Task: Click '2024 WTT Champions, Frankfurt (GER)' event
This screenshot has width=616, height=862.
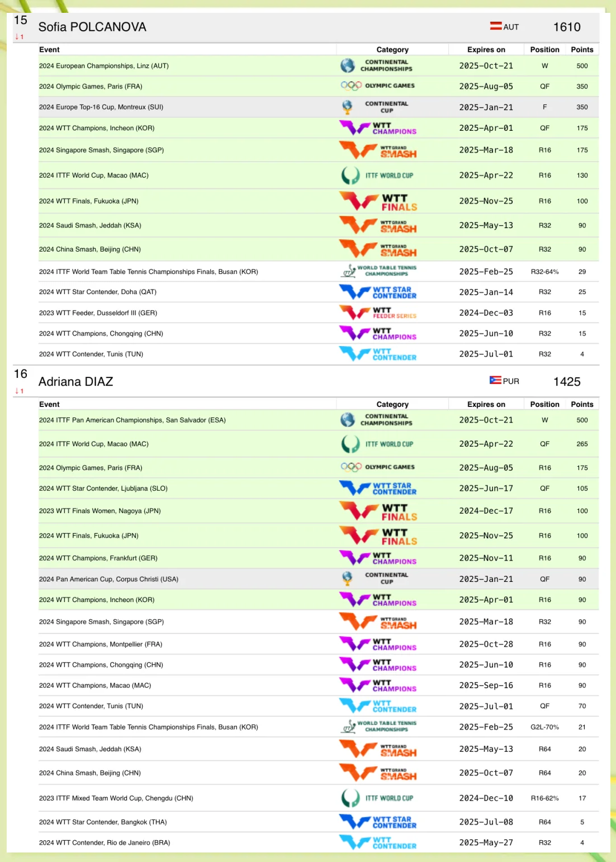Action: [98, 558]
